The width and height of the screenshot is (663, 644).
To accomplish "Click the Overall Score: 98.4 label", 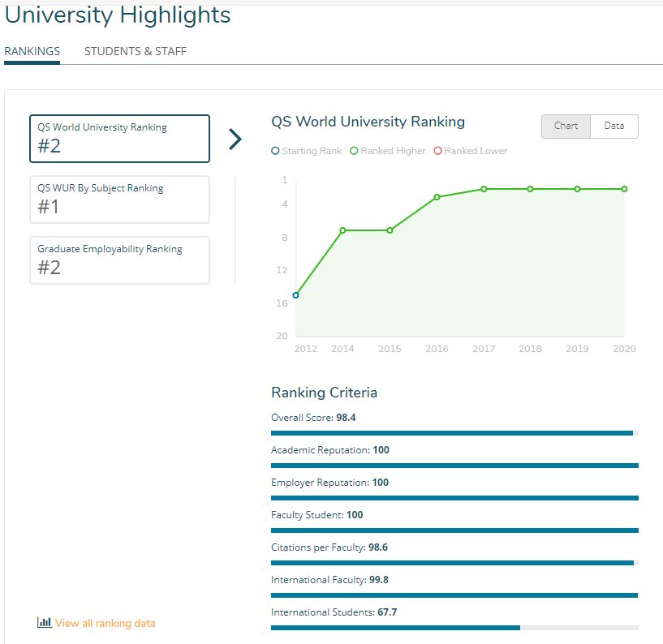I will (313, 418).
